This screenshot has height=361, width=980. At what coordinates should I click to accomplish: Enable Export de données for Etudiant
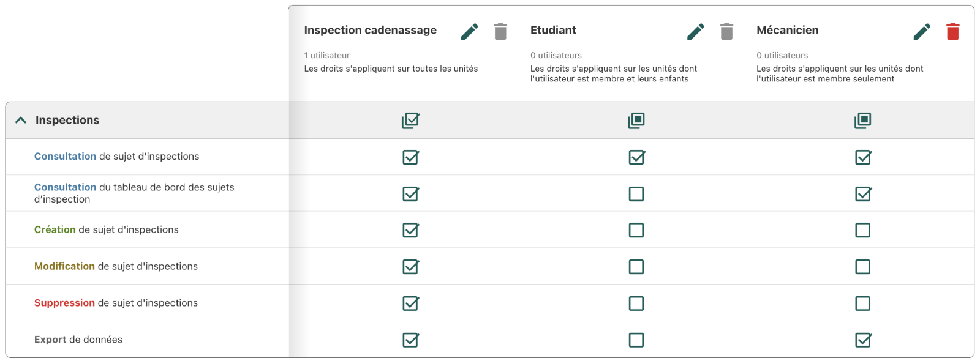(x=636, y=340)
